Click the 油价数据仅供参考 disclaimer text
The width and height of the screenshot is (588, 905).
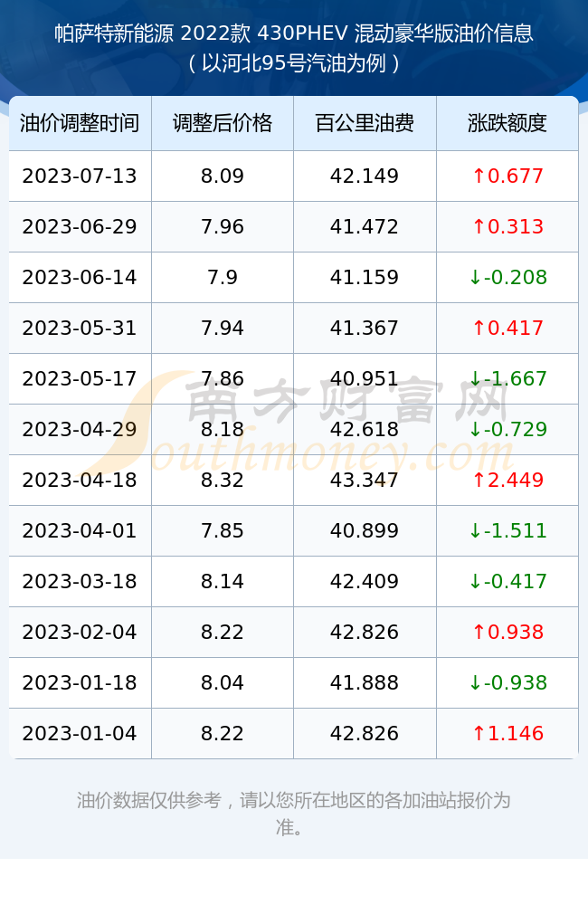[x=294, y=814]
